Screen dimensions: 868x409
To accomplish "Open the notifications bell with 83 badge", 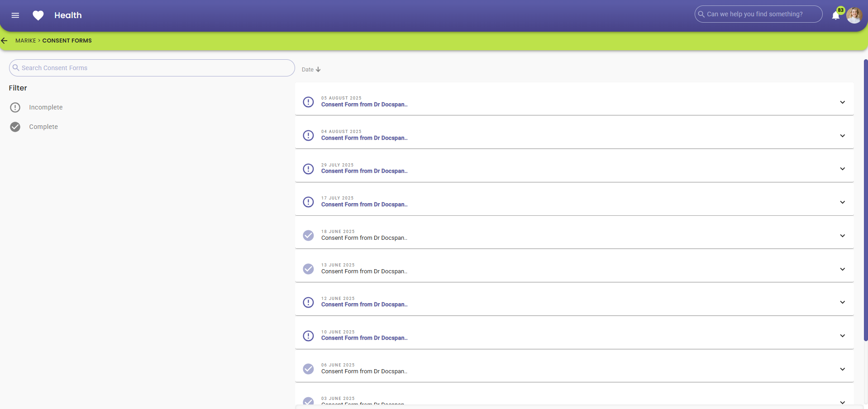I will [835, 16].
